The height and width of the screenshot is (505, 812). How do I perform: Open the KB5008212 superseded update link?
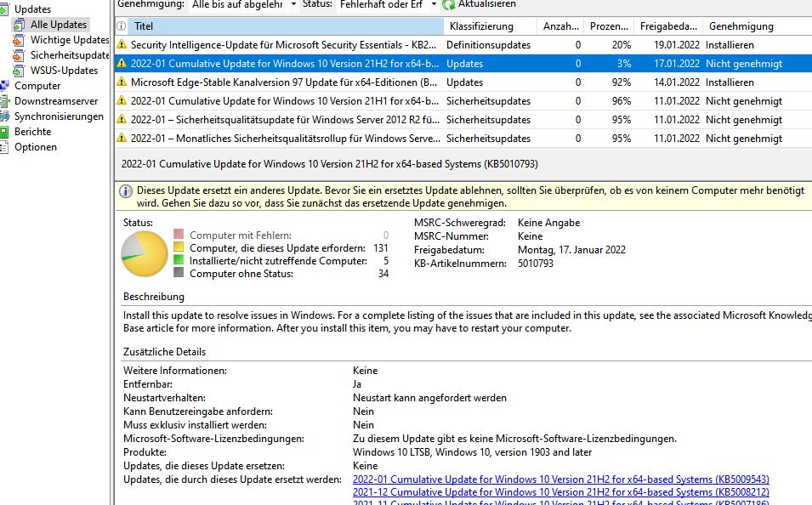coord(561,492)
